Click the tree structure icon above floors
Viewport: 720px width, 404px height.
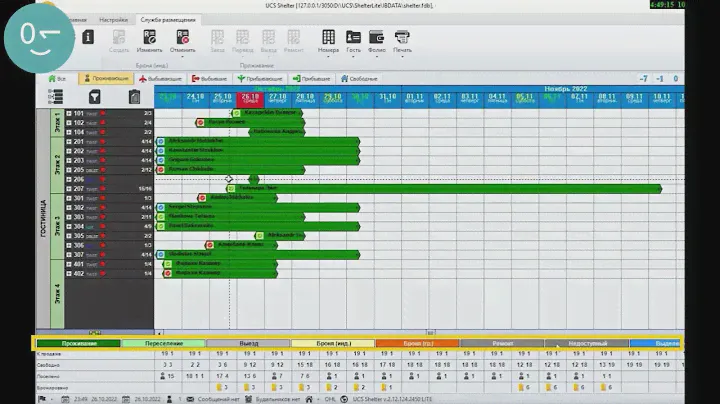coord(56,97)
